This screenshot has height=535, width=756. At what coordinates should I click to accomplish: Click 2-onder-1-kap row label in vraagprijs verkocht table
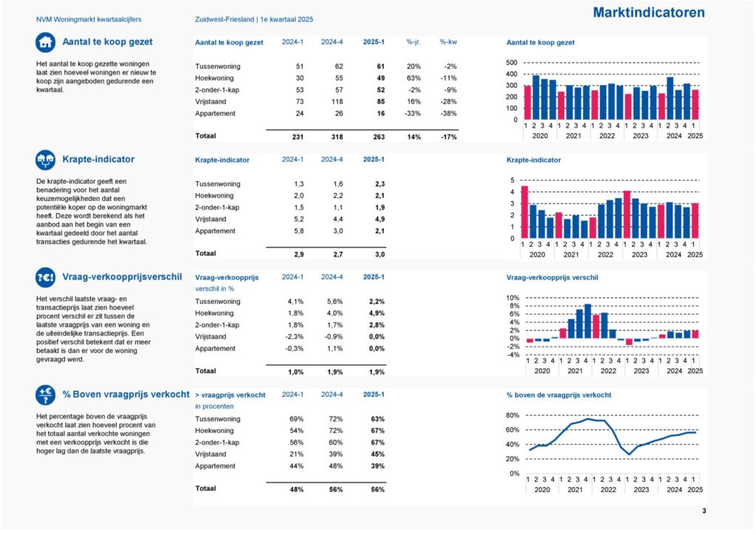217,443
